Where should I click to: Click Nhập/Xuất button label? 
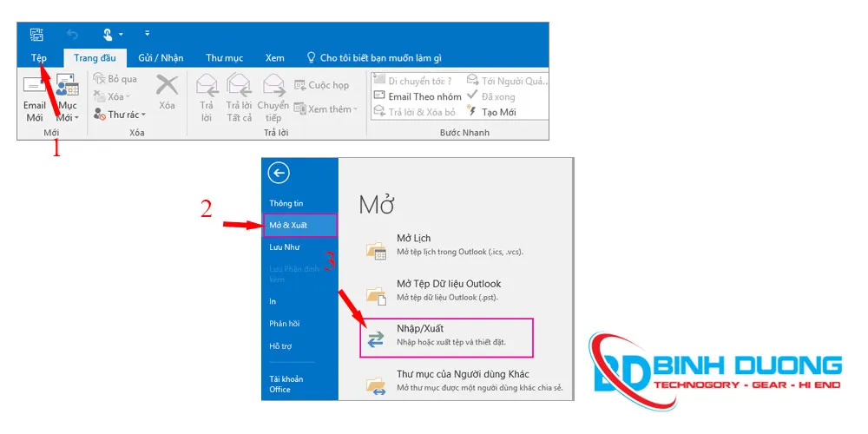coord(420,329)
